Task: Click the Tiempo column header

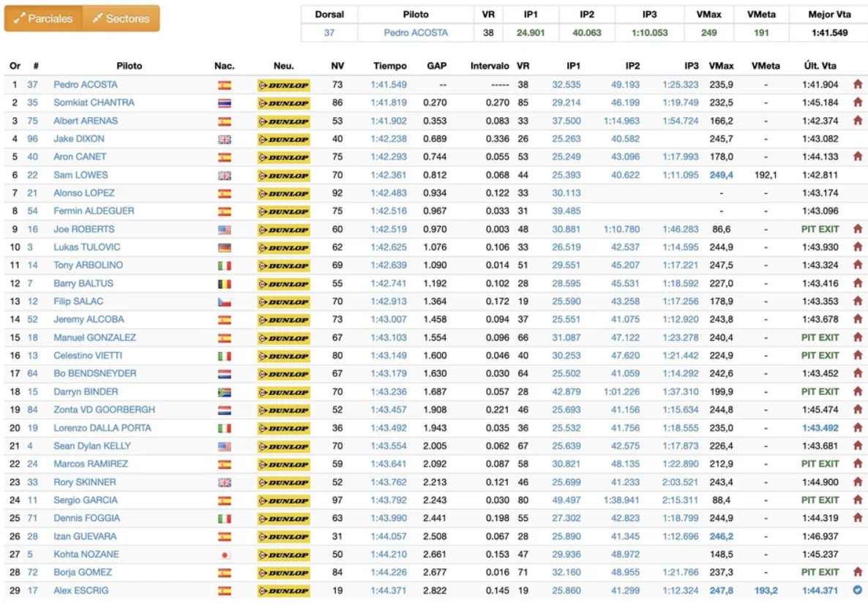Action: [x=389, y=66]
